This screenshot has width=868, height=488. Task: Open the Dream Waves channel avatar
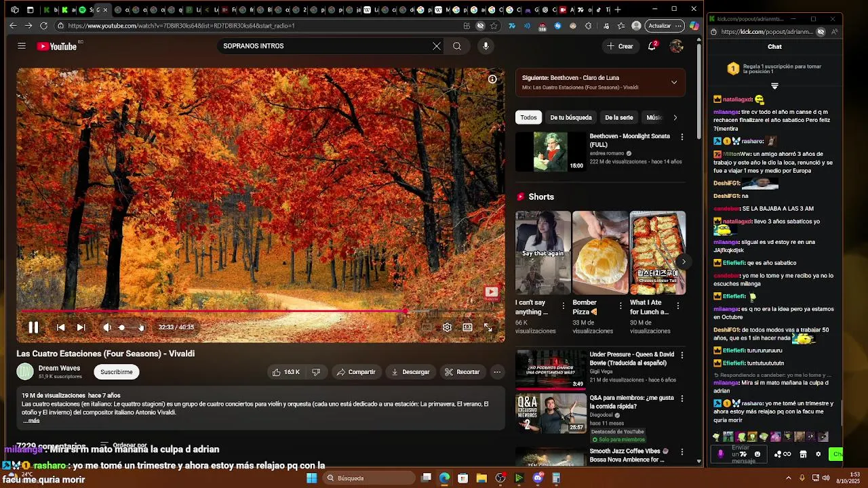tap(25, 371)
